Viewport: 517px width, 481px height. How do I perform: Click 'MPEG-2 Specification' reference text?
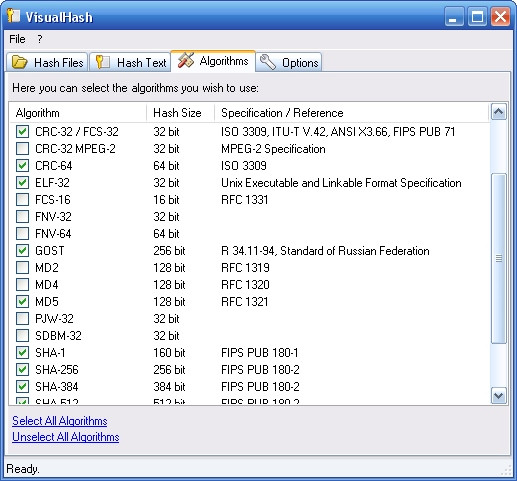click(x=273, y=149)
